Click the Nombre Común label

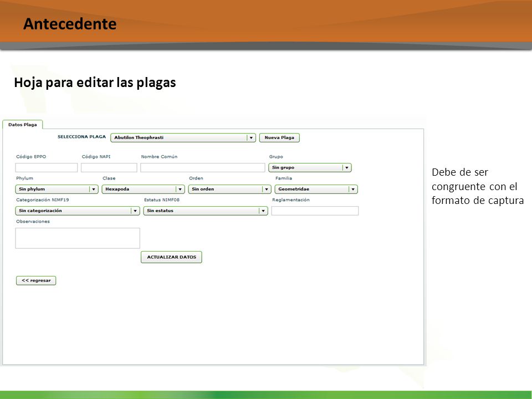point(159,156)
